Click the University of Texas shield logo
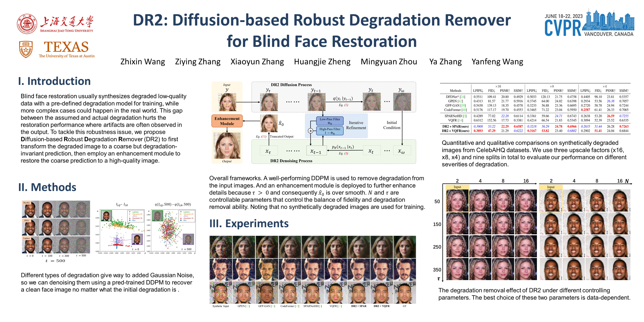644x322 pixels. pyautogui.click(x=26, y=49)
